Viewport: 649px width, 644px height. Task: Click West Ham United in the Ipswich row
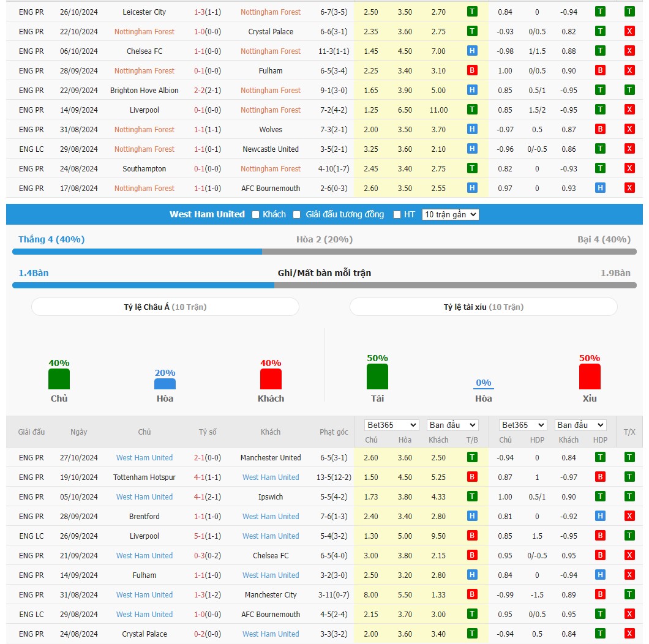point(144,496)
